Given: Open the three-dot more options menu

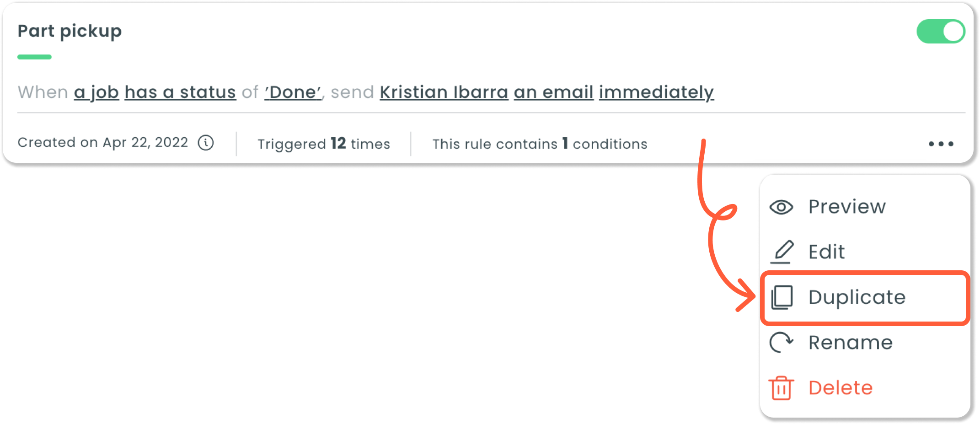Looking at the screenshot, I should tap(941, 144).
